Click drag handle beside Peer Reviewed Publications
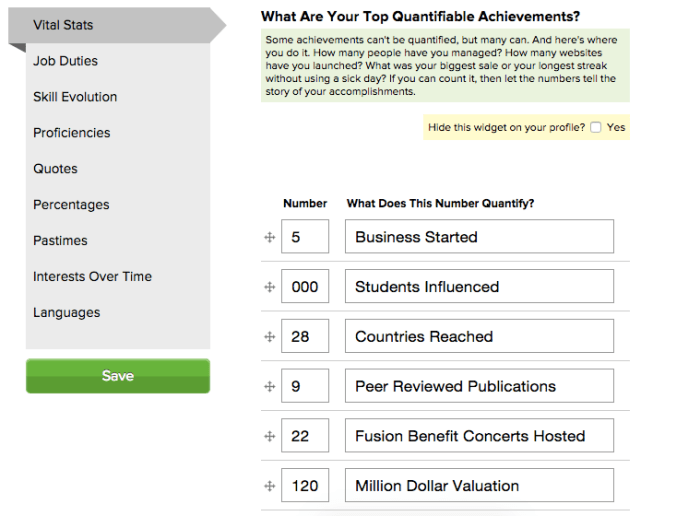Screen dimensions: 700x516 [x=269, y=386]
